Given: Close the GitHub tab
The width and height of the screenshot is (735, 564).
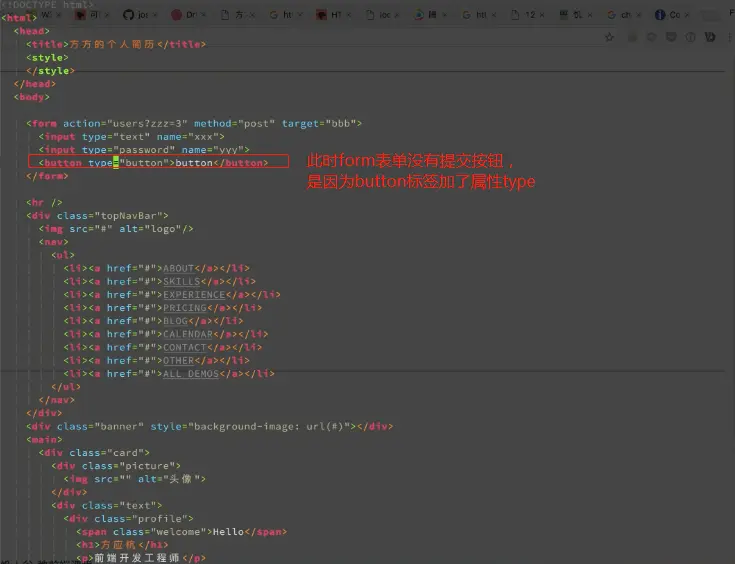Looking at the screenshot, I should coord(155,15).
